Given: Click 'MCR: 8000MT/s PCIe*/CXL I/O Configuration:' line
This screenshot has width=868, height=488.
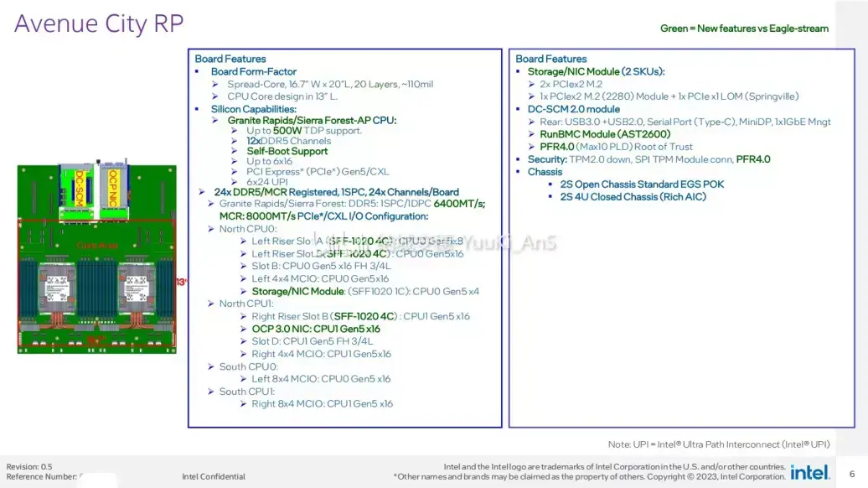Looking at the screenshot, I should 324,216.
